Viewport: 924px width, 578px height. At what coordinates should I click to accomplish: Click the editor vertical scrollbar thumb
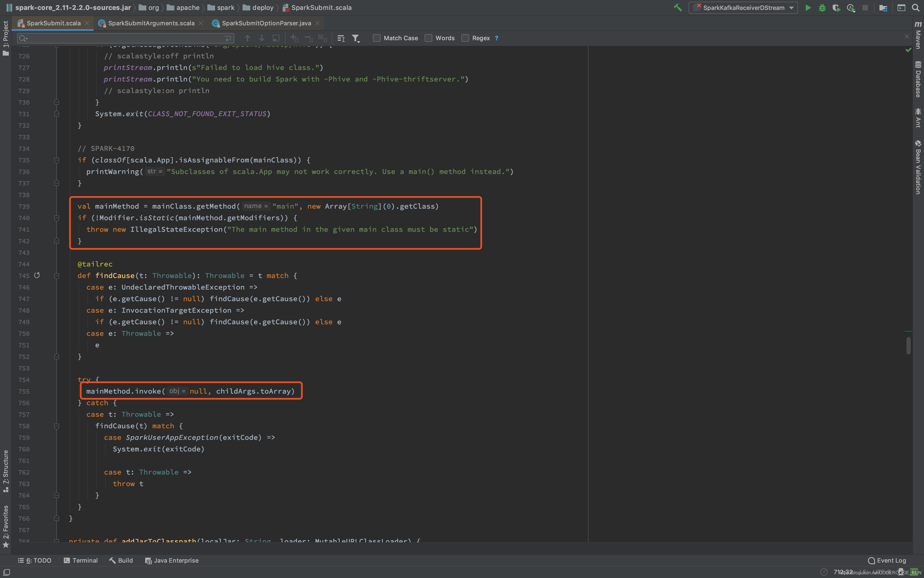(908, 346)
